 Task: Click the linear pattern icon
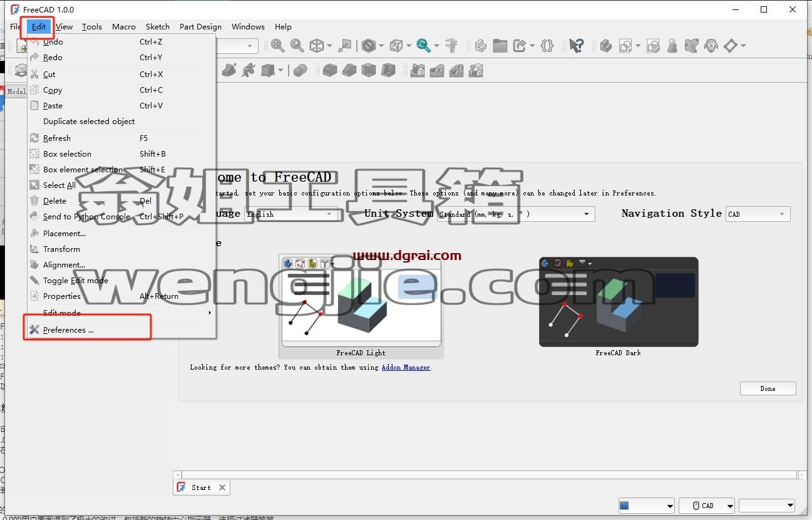(437, 70)
